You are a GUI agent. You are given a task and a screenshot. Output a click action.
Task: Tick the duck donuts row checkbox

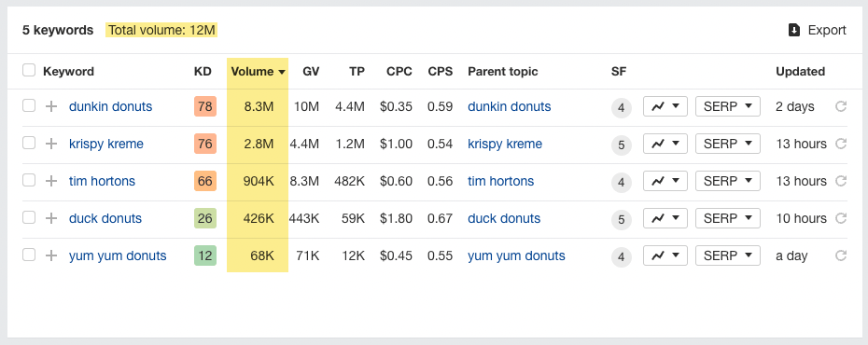29,218
